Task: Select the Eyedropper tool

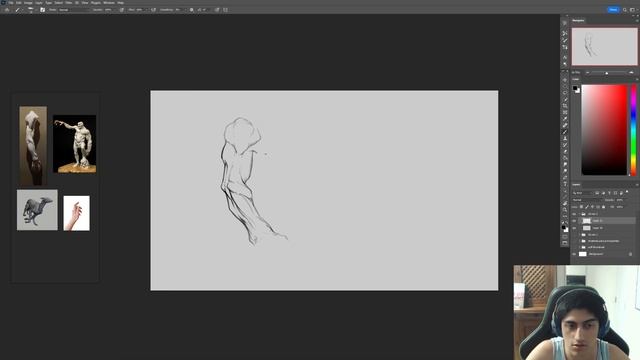Action: pyautogui.click(x=565, y=119)
